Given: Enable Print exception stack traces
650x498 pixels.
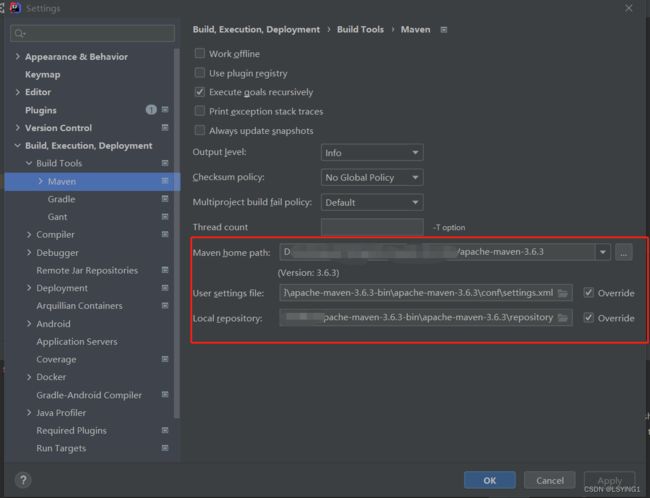Looking at the screenshot, I should [x=200, y=111].
